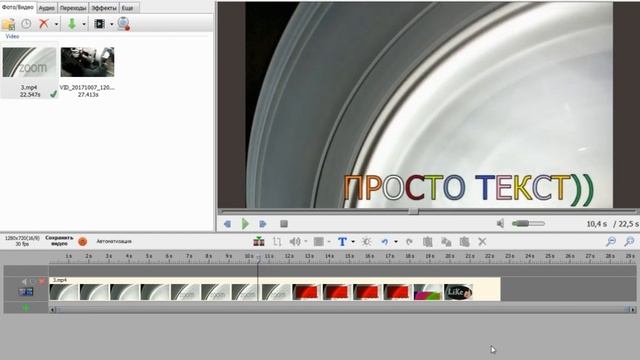Click the red X remove track icon
Screen dimensions: 640x360
(x=42, y=281)
